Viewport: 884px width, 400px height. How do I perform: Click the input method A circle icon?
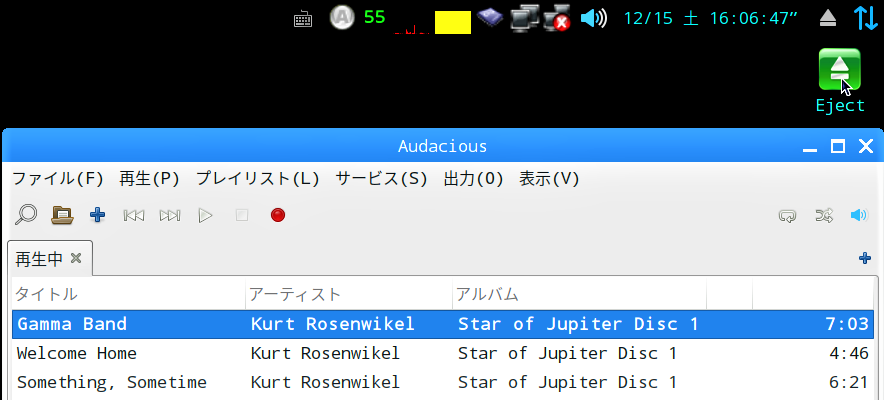pyautogui.click(x=342, y=17)
